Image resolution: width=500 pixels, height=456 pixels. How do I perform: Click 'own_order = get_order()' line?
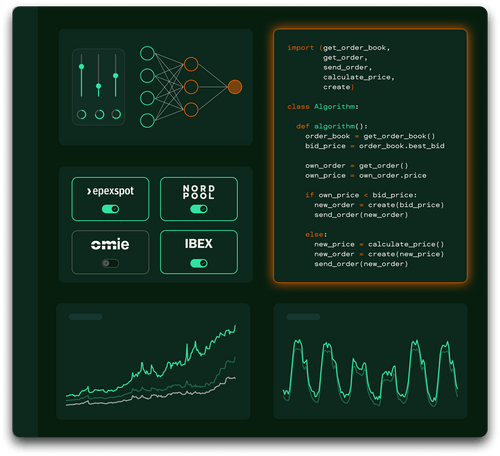click(x=356, y=166)
